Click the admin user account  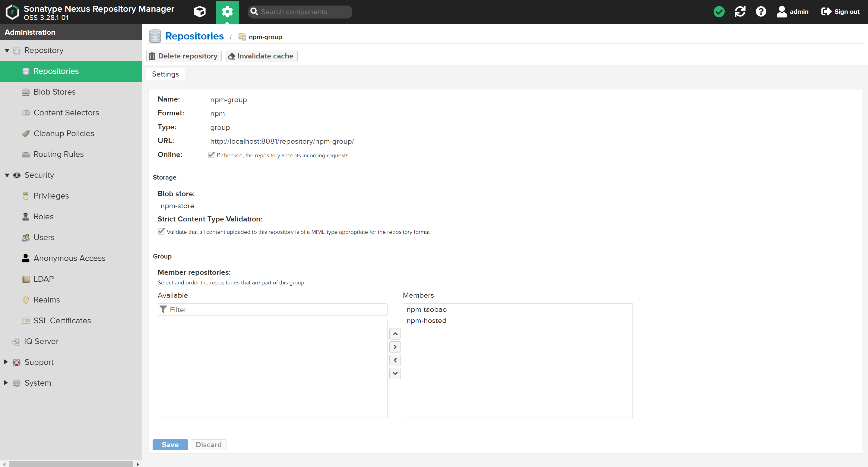793,12
